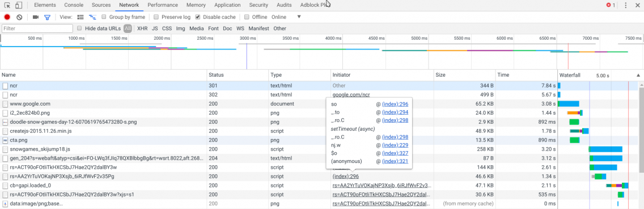Filter requests by WS type
The width and height of the screenshot is (644, 209).
coord(240,28)
